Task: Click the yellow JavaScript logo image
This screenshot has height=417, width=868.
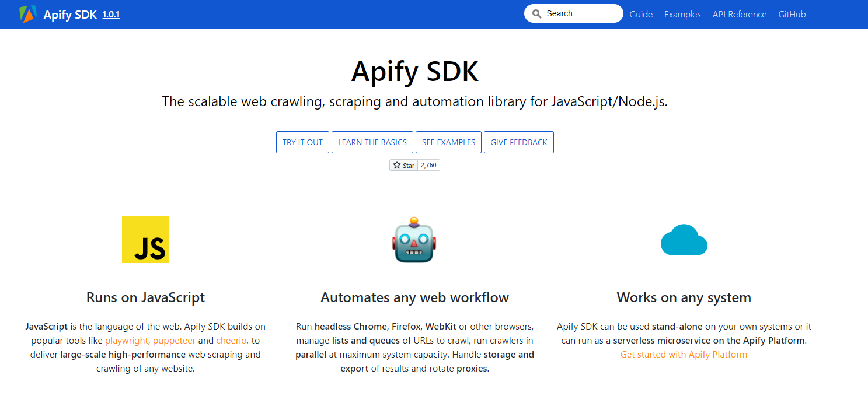Action: coord(145,240)
